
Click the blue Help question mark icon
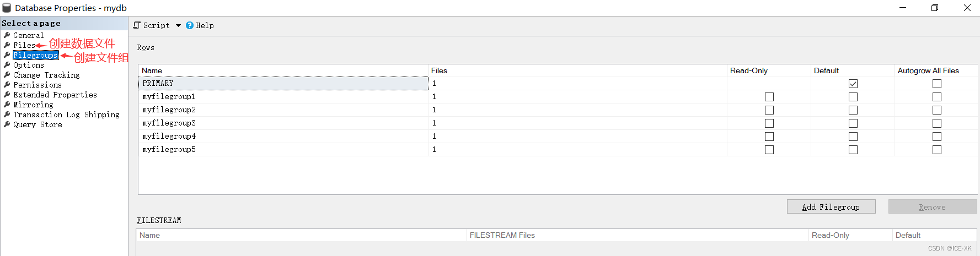point(190,25)
